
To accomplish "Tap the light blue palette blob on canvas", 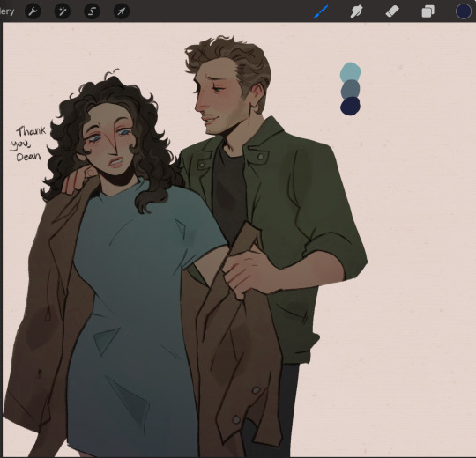I will point(350,71).
